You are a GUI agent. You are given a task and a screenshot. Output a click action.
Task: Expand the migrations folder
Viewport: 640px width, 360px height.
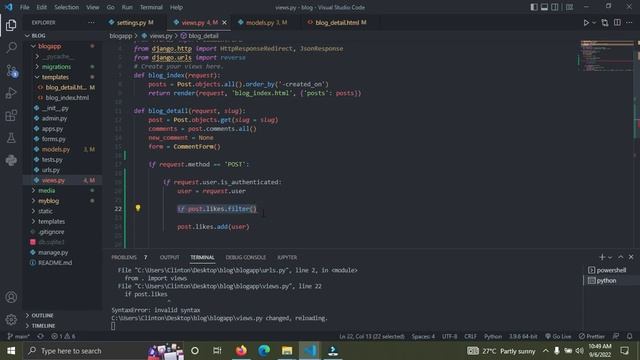[56, 67]
